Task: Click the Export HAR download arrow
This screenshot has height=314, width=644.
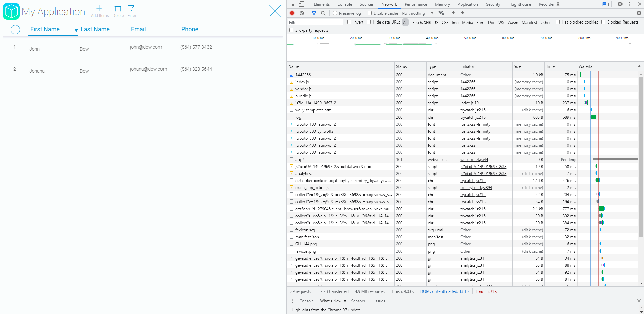Action: [x=463, y=13]
